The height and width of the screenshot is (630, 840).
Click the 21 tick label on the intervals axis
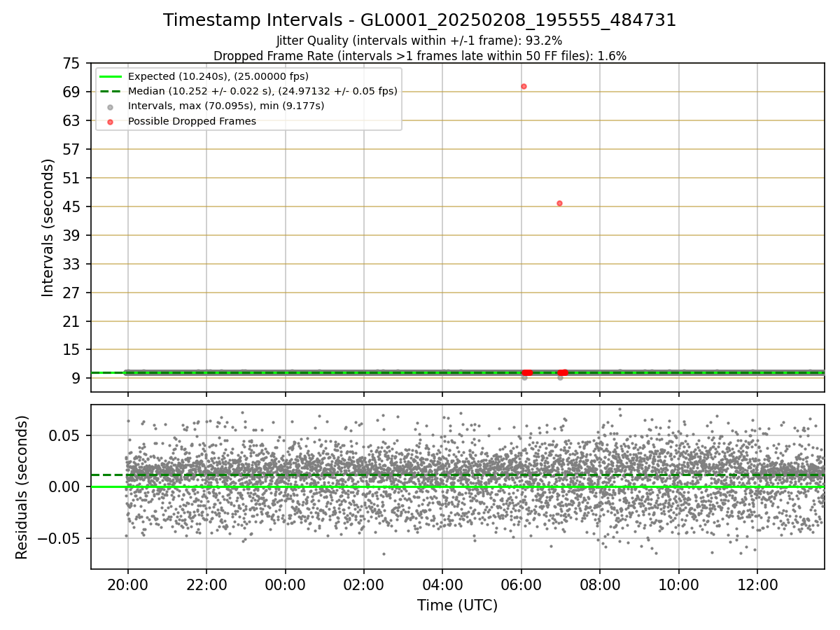pyautogui.click(x=72, y=322)
